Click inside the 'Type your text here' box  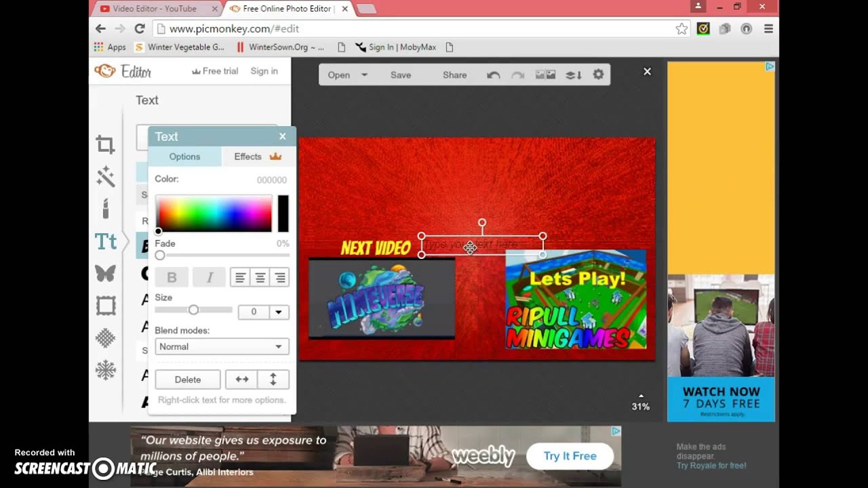[482, 245]
